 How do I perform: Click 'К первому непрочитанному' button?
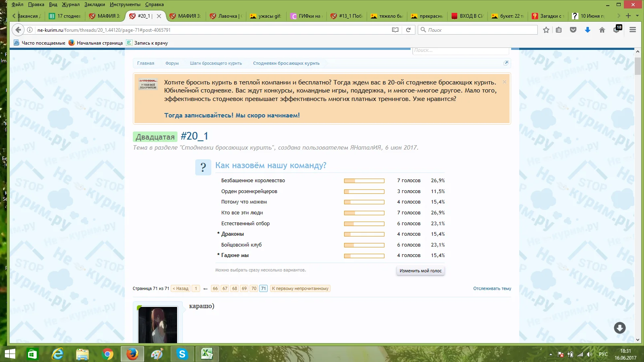(300, 288)
